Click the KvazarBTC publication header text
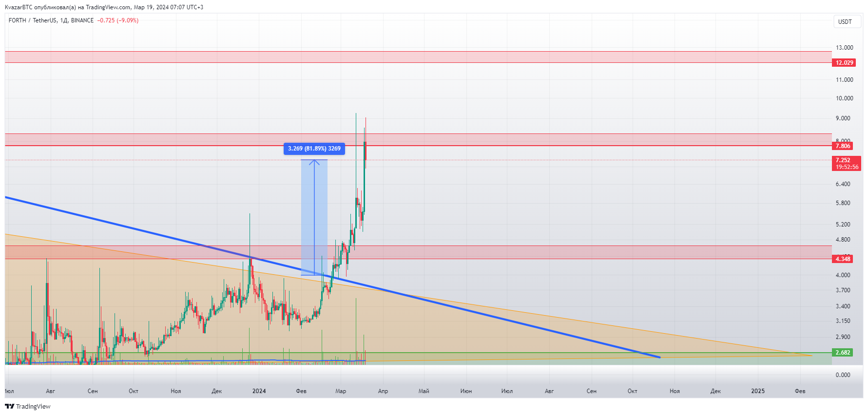 pyautogui.click(x=104, y=7)
